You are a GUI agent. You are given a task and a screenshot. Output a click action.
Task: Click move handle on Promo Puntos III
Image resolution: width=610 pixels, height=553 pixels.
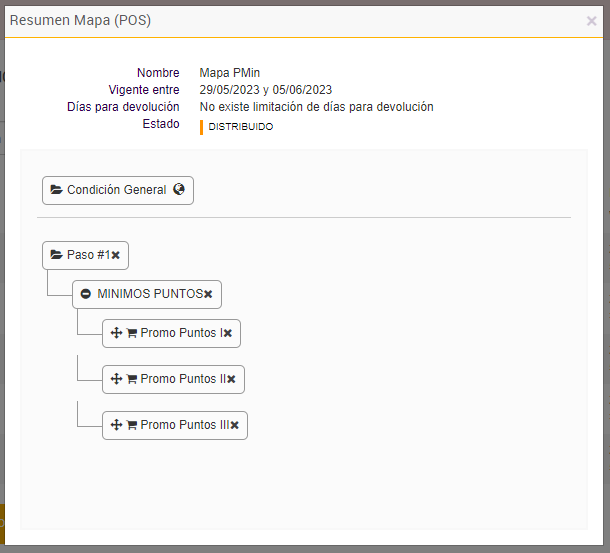pos(116,425)
